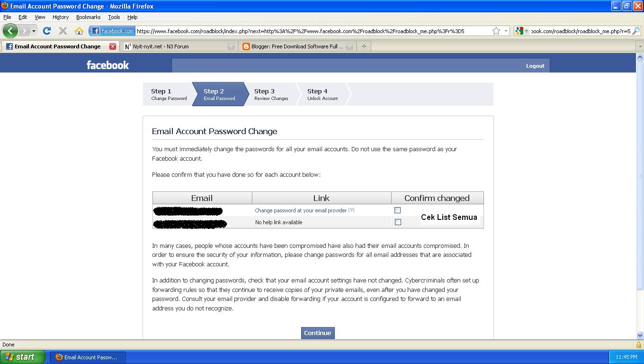
Task: Minimize the Firefox window
Action: click(616, 6)
